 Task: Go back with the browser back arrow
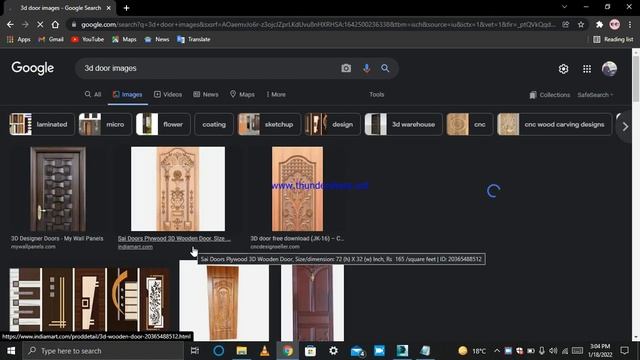[10, 24]
